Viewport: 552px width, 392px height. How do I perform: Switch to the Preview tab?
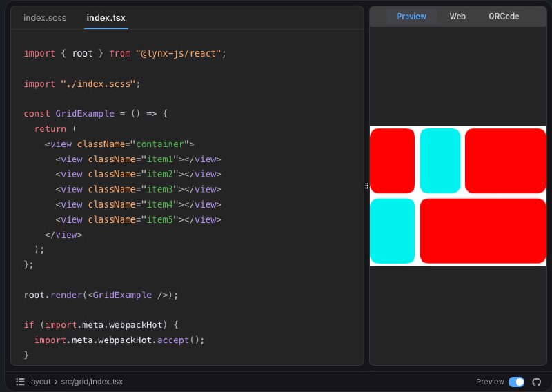click(x=411, y=16)
